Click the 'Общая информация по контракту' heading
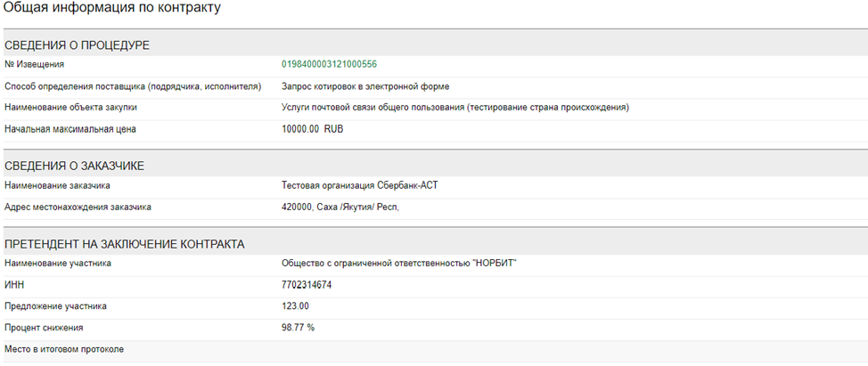The image size is (868, 366). (113, 8)
